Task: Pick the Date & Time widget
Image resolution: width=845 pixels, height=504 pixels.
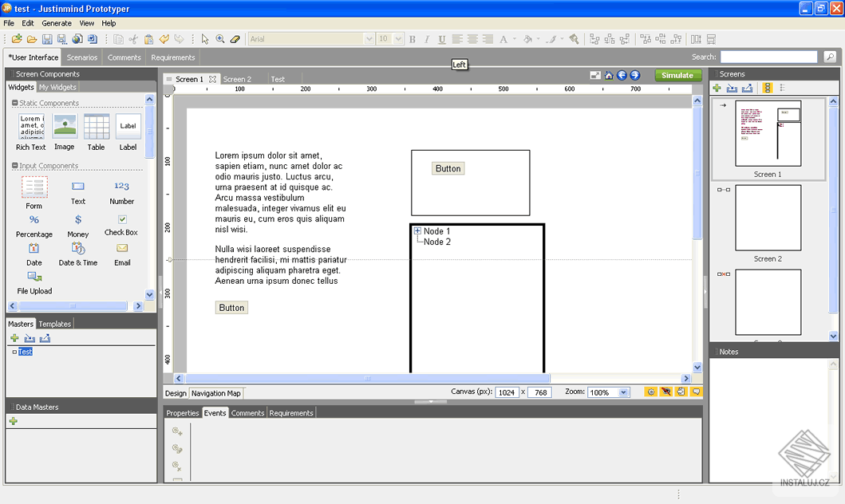Action: [78, 254]
